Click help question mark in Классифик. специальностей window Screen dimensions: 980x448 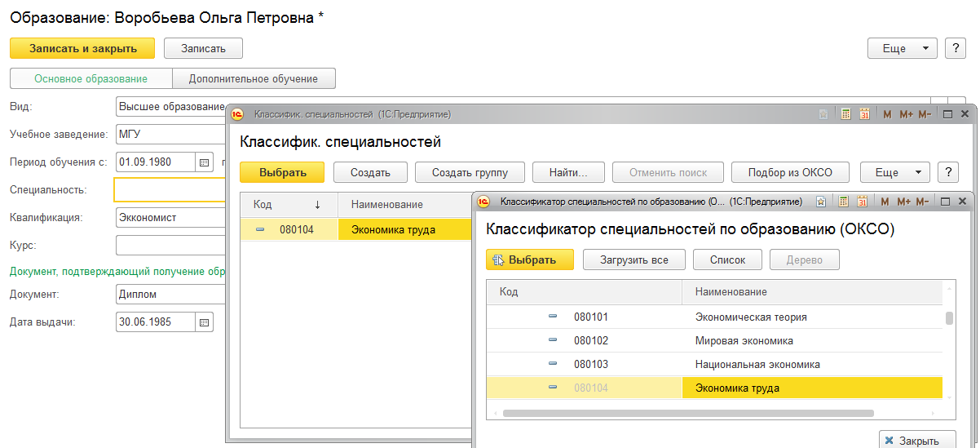[947, 172]
